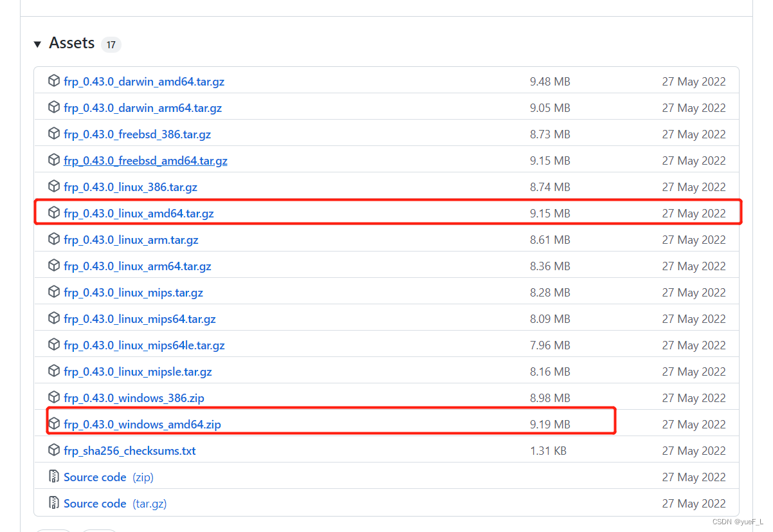Viewport: 773px width, 532px height.
Task: Click package icon beside frp_0.43.0_linux_mips.tar.gz
Action: pyautogui.click(x=54, y=292)
